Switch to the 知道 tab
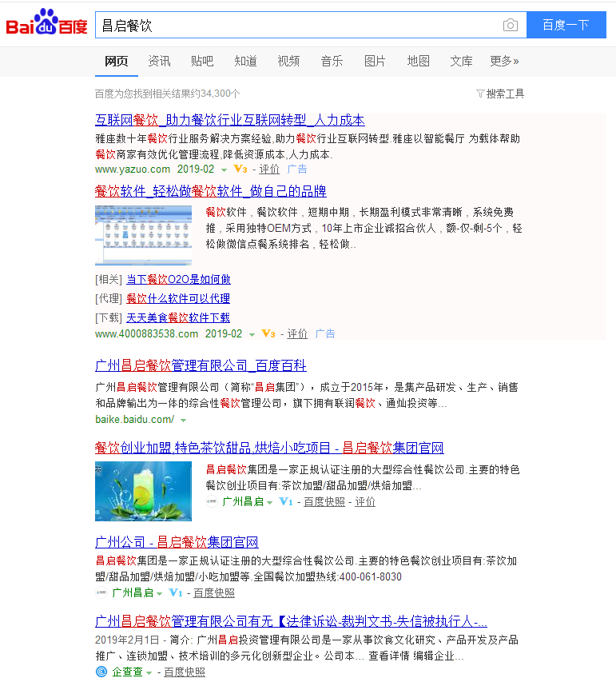616x682 pixels. (245, 62)
